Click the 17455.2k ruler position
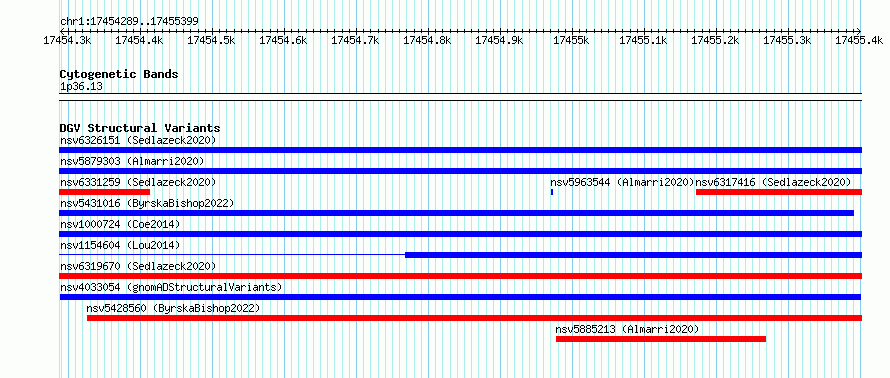Viewport: 890px width, 378px height. pyautogui.click(x=716, y=40)
